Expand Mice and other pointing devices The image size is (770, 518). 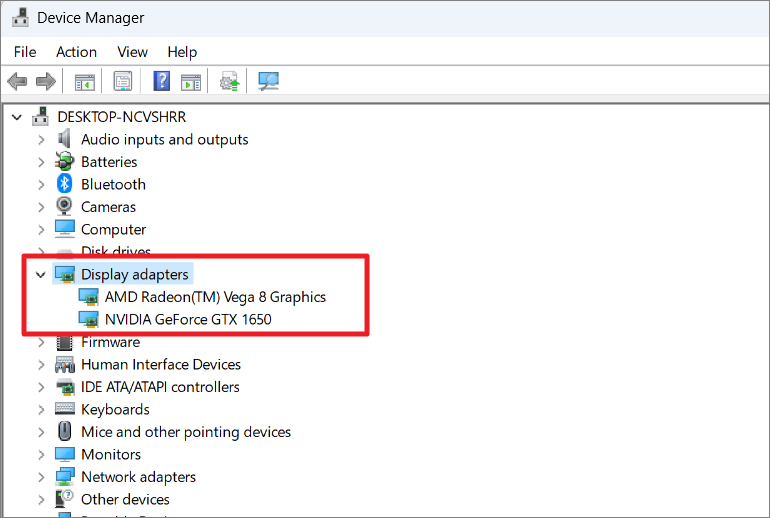[41, 433]
